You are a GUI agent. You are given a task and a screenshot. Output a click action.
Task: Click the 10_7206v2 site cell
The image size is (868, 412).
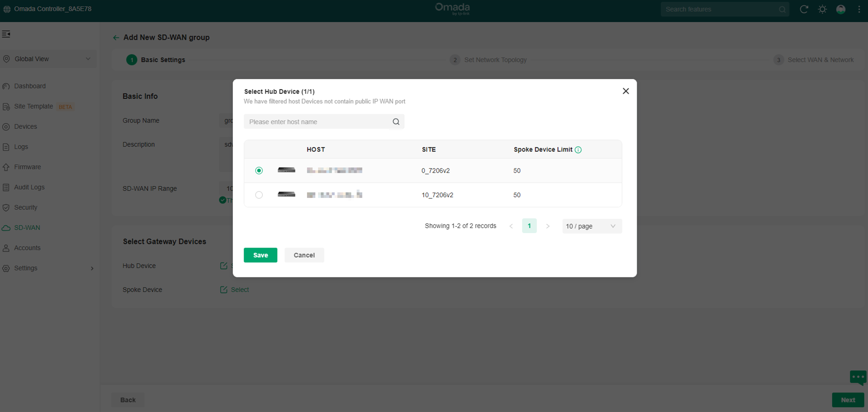pos(437,195)
